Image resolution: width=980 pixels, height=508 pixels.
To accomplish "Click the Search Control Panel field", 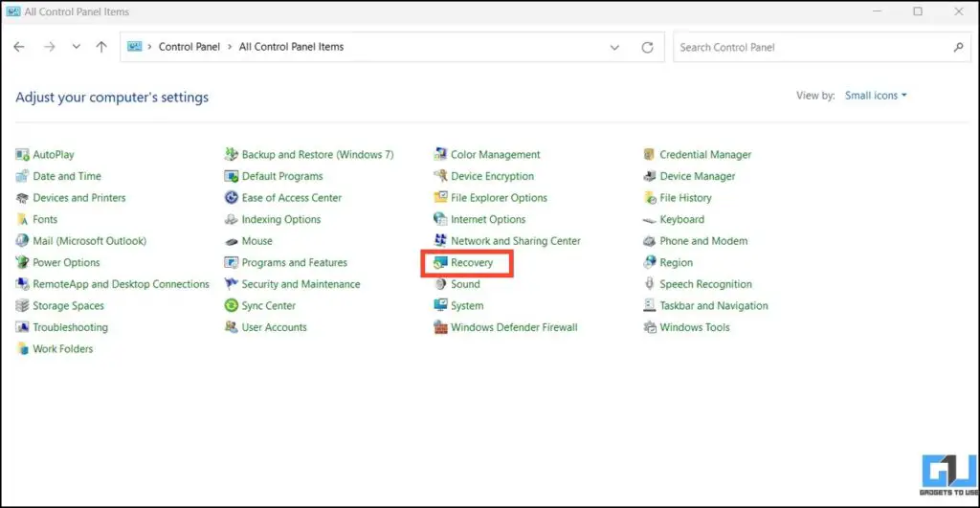I will [813, 47].
